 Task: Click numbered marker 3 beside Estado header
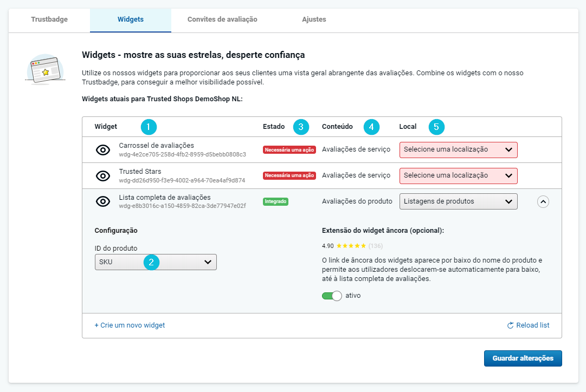pyautogui.click(x=301, y=127)
